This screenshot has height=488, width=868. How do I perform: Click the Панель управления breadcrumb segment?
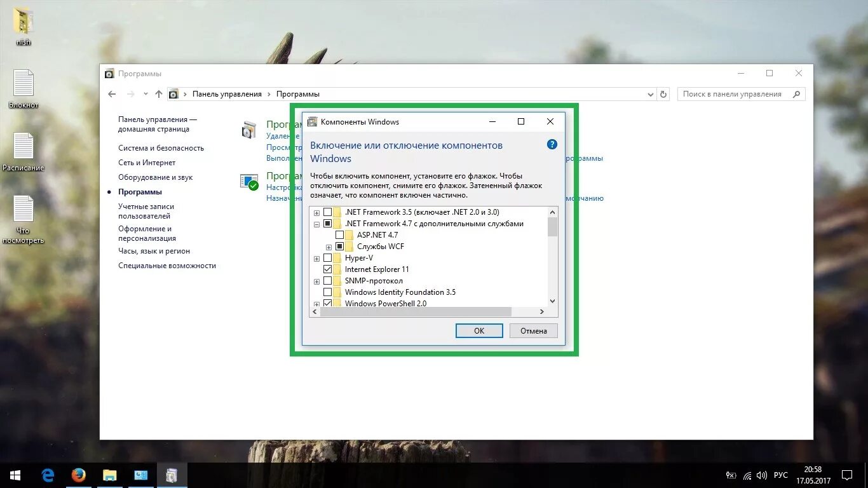point(227,94)
